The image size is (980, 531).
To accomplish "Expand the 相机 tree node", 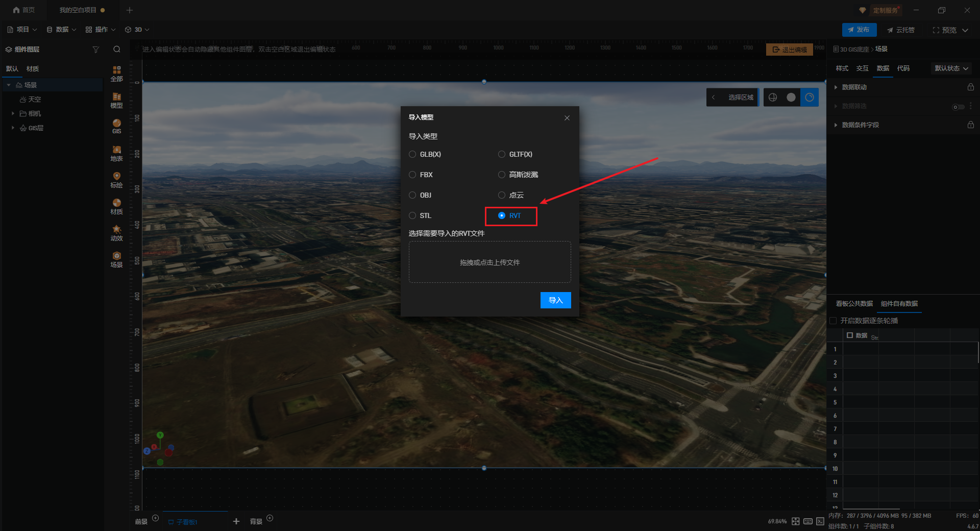I will (13, 113).
